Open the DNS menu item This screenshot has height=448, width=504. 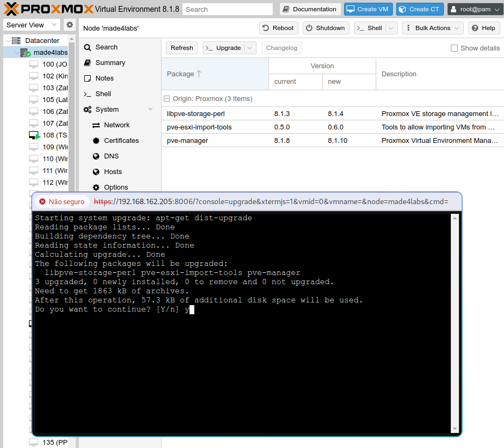[120, 156]
